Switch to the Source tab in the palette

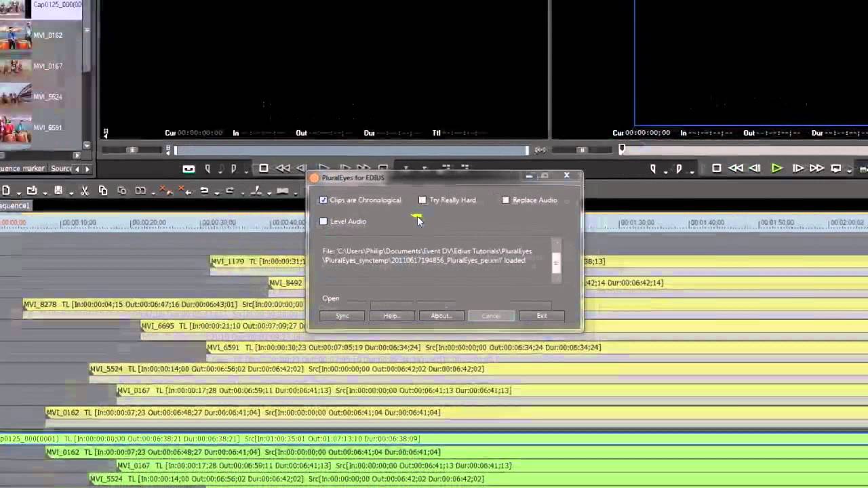61,169
